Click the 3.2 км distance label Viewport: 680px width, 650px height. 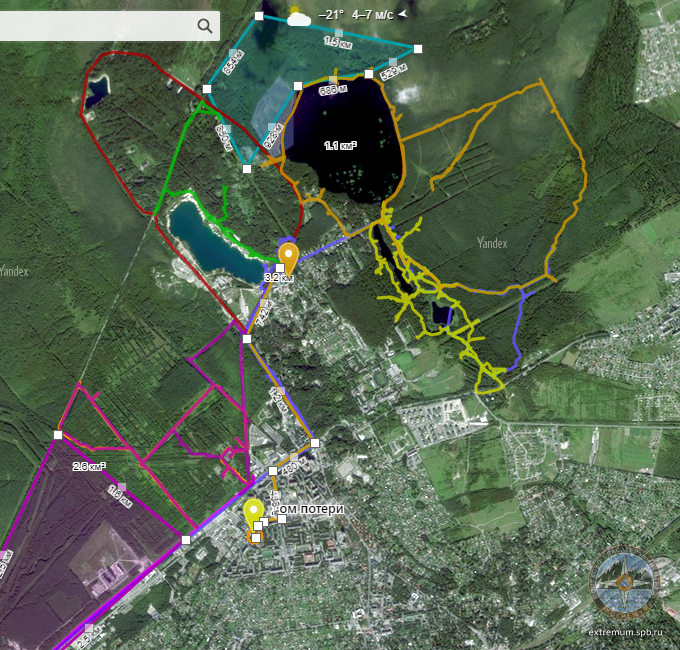click(x=277, y=278)
